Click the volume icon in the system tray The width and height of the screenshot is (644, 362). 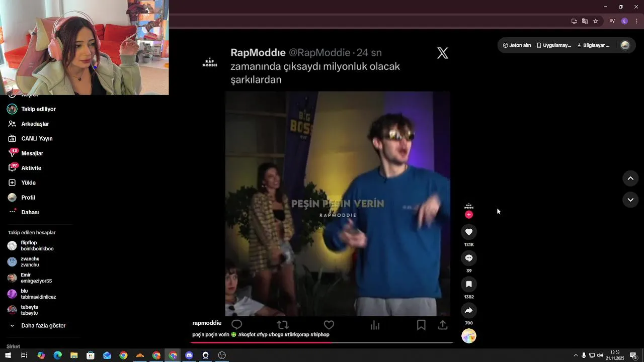pos(600,355)
